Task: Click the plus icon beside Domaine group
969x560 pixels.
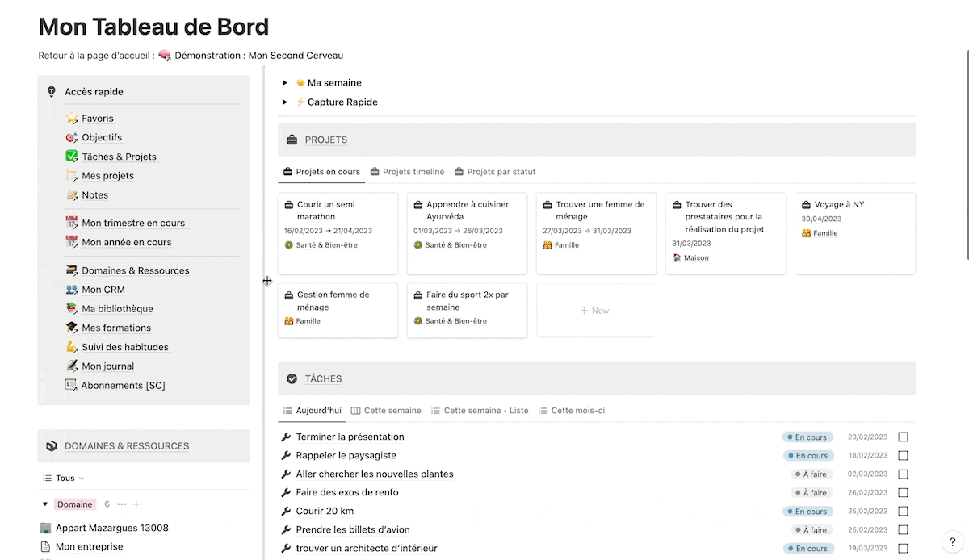Action: coord(136,504)
